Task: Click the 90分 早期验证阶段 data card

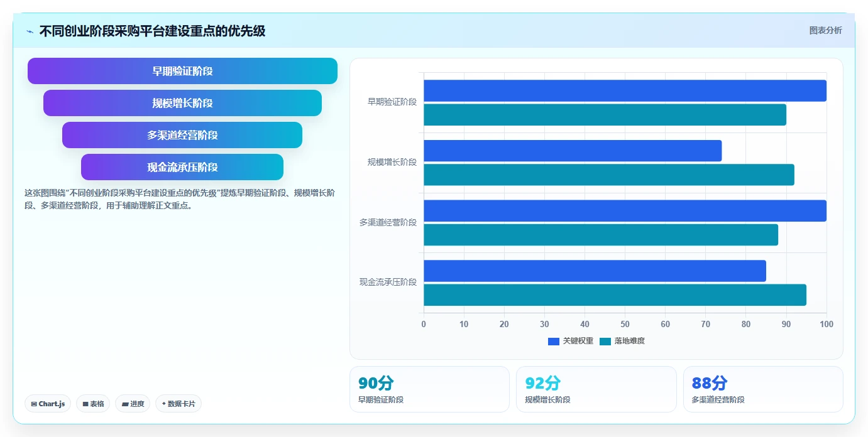Action: point(429,389)
